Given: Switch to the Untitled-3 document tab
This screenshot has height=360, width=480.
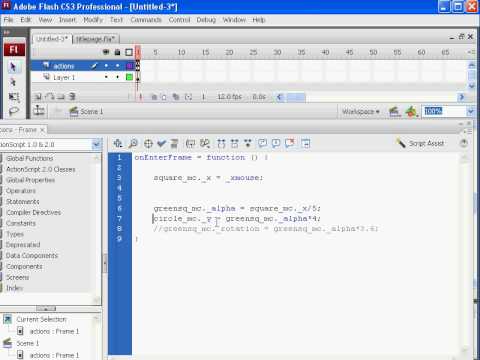Looking at the screenshot, I should tap(52, 39).
